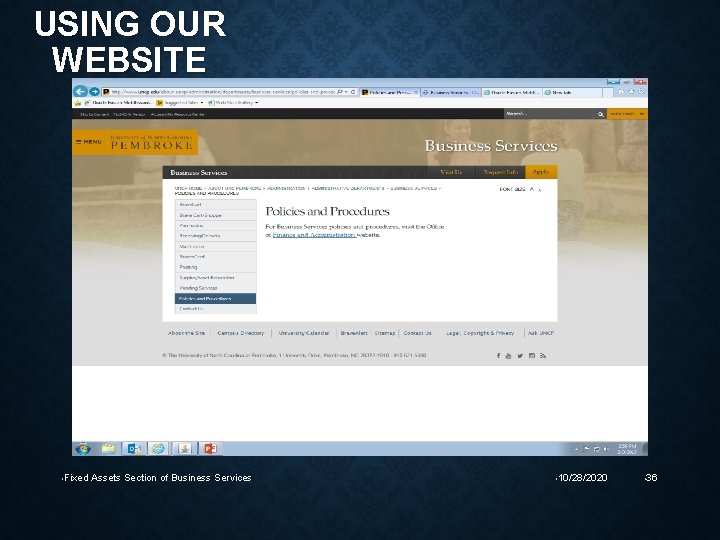Viewport: 720px width, 540px height.
Task: Open the Visit Us tab
Action: coord(450,172)
